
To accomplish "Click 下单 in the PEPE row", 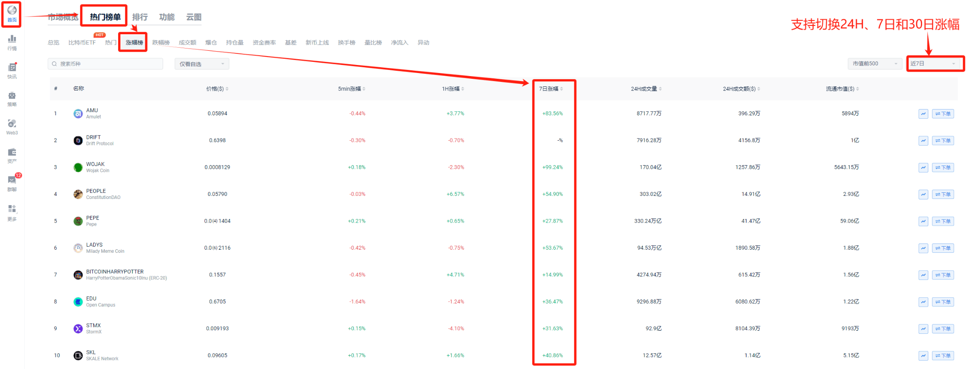I will [x=943, y=221].
